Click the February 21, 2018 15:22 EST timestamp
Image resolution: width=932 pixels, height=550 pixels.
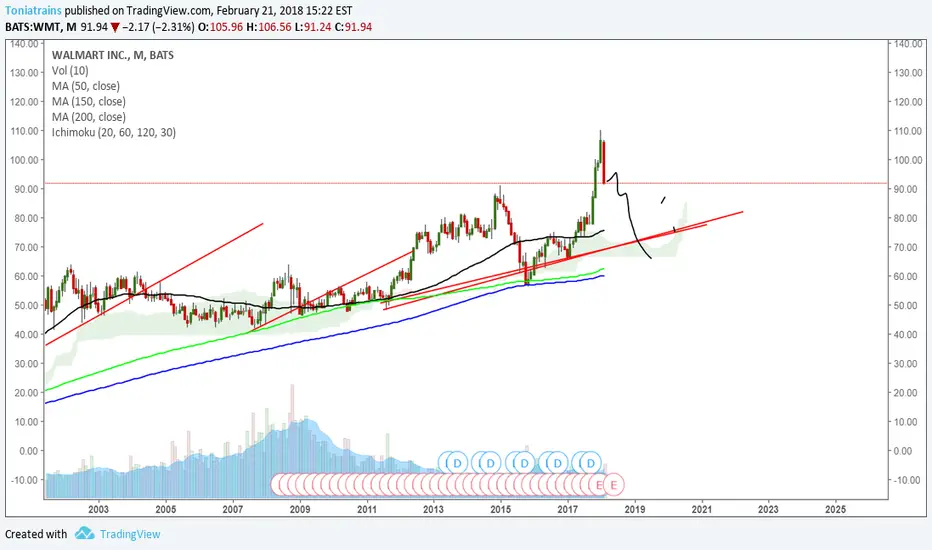(284, 11)
